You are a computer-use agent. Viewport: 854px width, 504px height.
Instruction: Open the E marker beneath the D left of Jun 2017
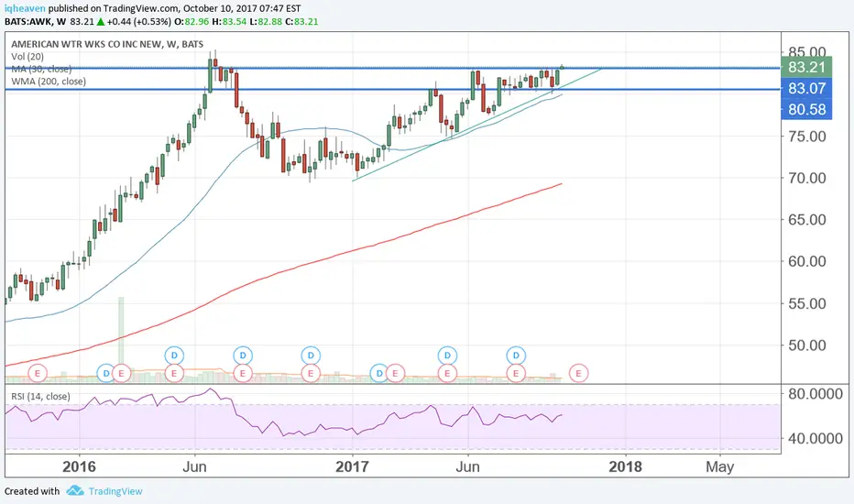[447, 373]
